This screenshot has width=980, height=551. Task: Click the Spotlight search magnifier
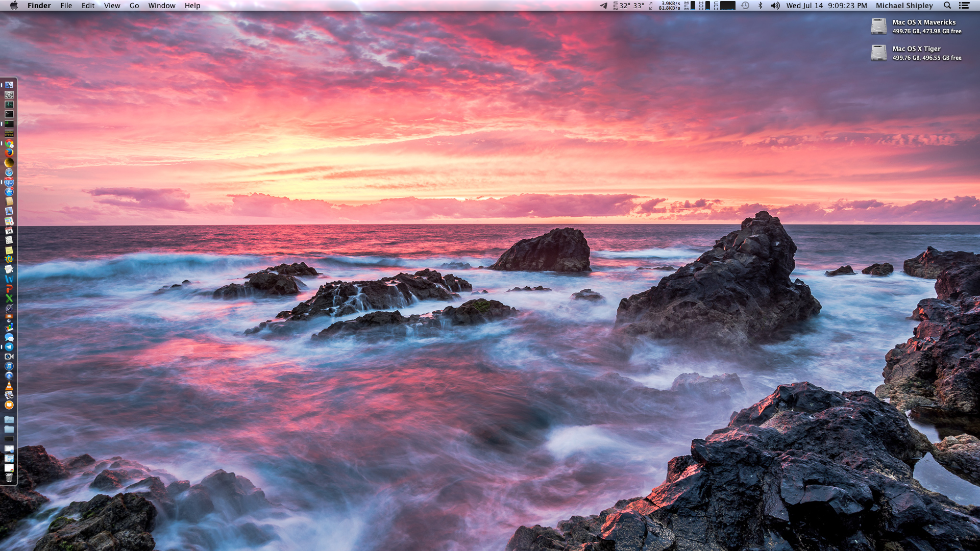[x=947, y=6]
